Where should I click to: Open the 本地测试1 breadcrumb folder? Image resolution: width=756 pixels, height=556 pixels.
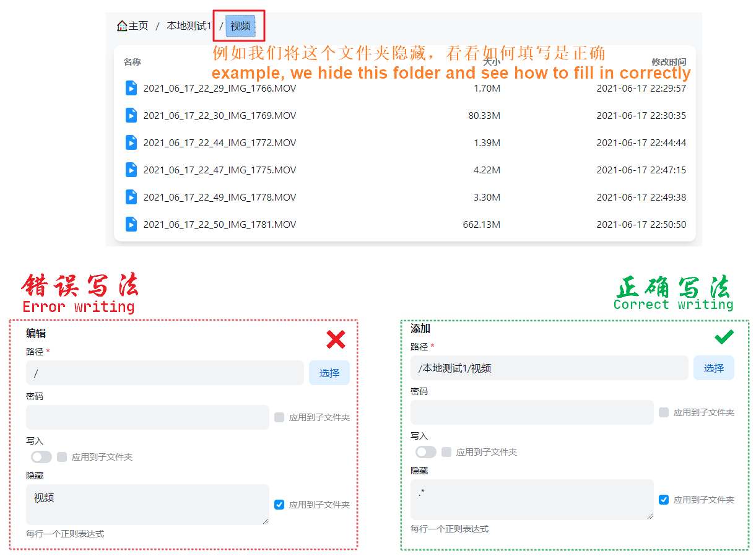(189, 26)
